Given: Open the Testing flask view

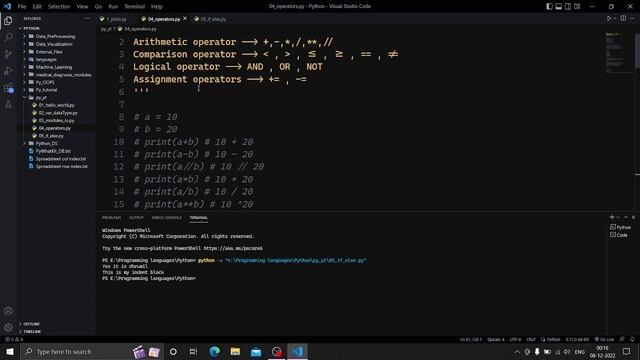Looking at the screenshot, I should coord(8,104).
